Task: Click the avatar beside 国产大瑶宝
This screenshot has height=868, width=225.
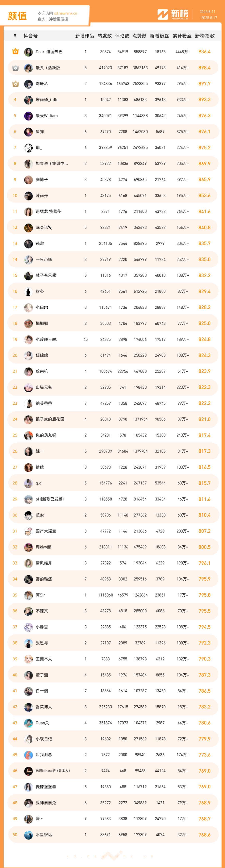Action: coord(28,531)
